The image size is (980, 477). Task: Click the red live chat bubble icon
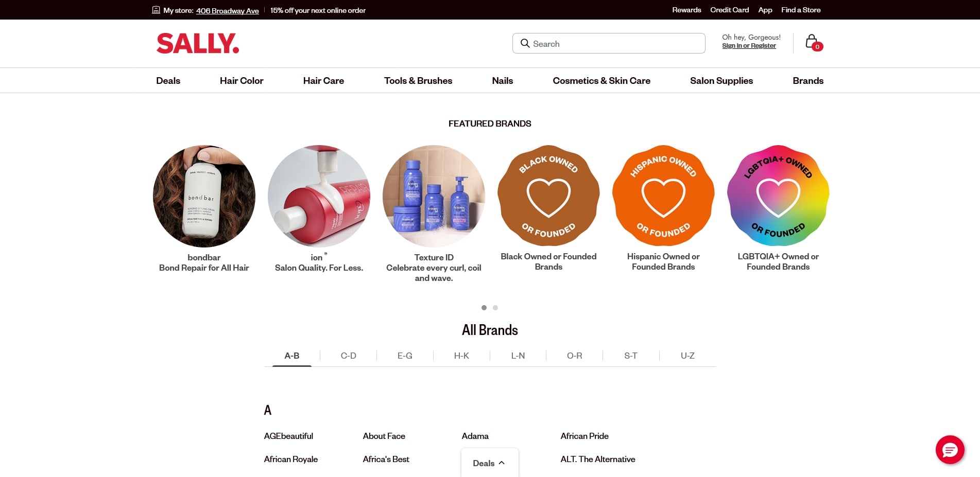[x=950, y=450]
